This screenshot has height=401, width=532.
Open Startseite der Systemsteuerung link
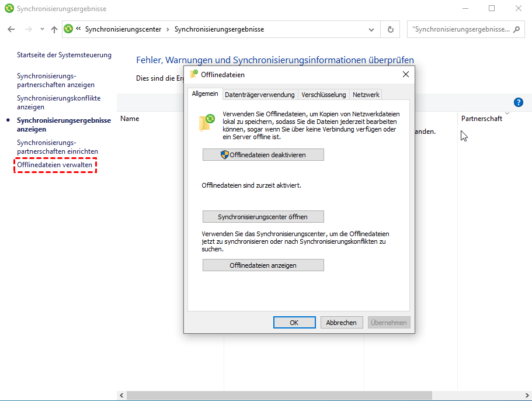64,55
